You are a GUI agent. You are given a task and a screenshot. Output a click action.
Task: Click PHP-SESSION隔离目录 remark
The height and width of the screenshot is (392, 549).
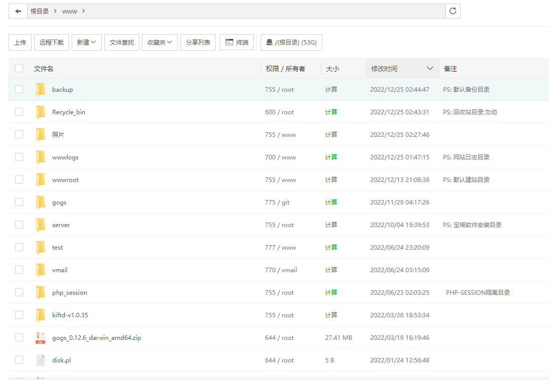coord(478,293)
